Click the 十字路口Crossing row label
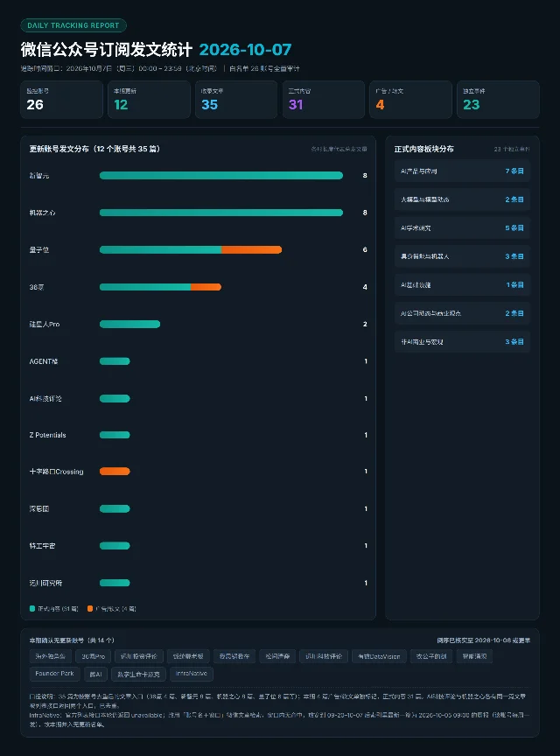The image size is (560, 756). point(56,472)
